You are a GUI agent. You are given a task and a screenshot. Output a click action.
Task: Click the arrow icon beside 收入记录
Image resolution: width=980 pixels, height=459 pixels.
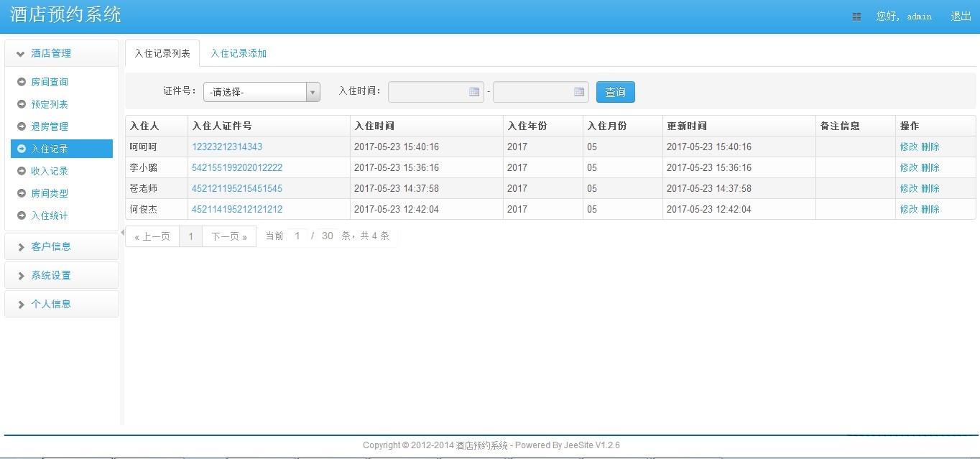tap(22, 171)
